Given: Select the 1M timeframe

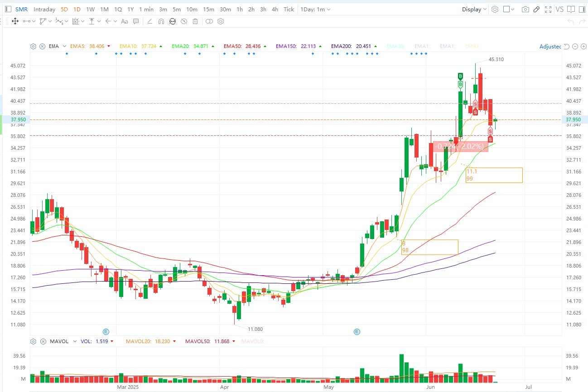Looking at the screenshot, I should coord(104,9).
